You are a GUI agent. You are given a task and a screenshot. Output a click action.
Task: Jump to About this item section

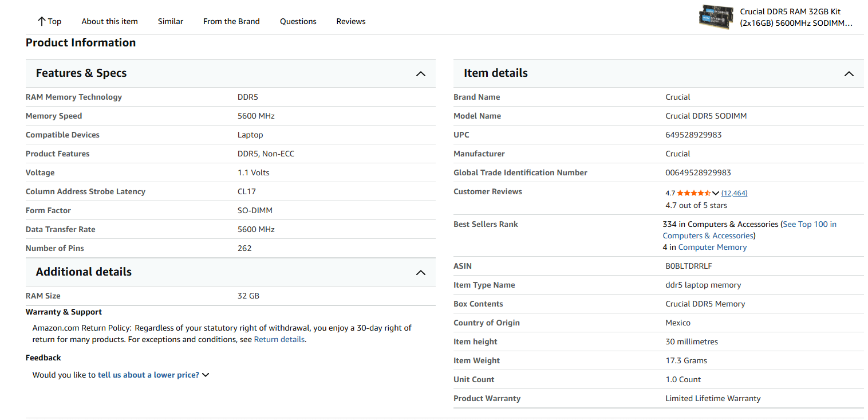pos(109,21)
